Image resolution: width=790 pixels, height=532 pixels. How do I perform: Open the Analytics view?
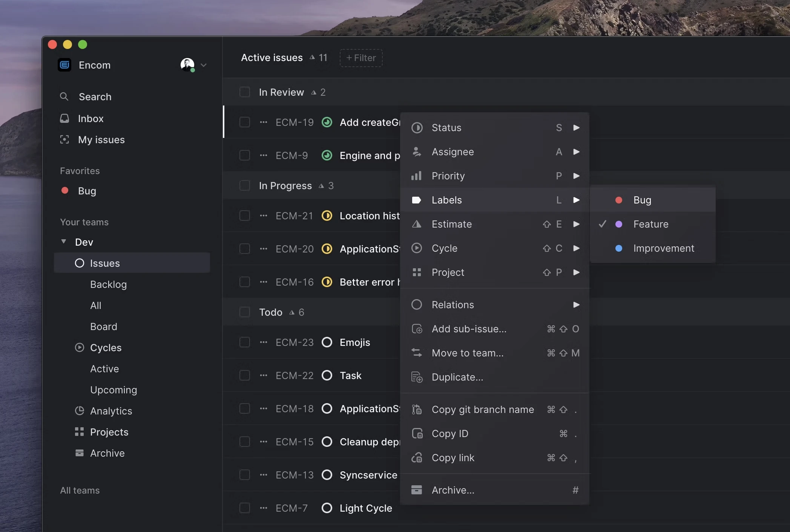[111, 411]
